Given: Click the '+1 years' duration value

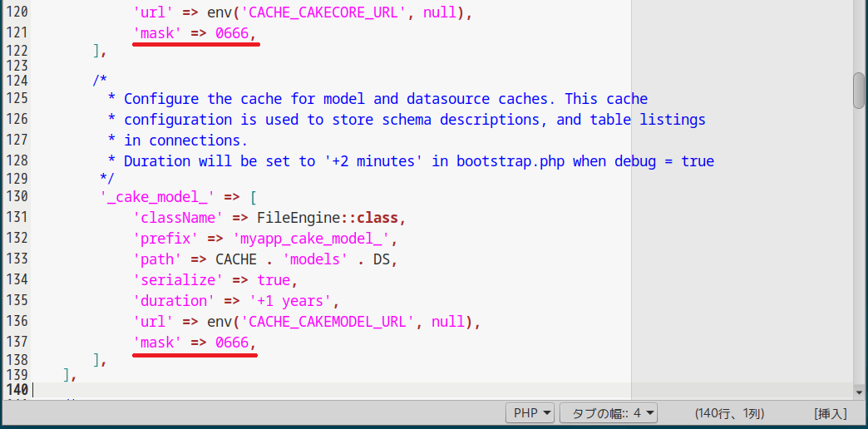Looking at the screenshot, I should click(x=294, y=301).
